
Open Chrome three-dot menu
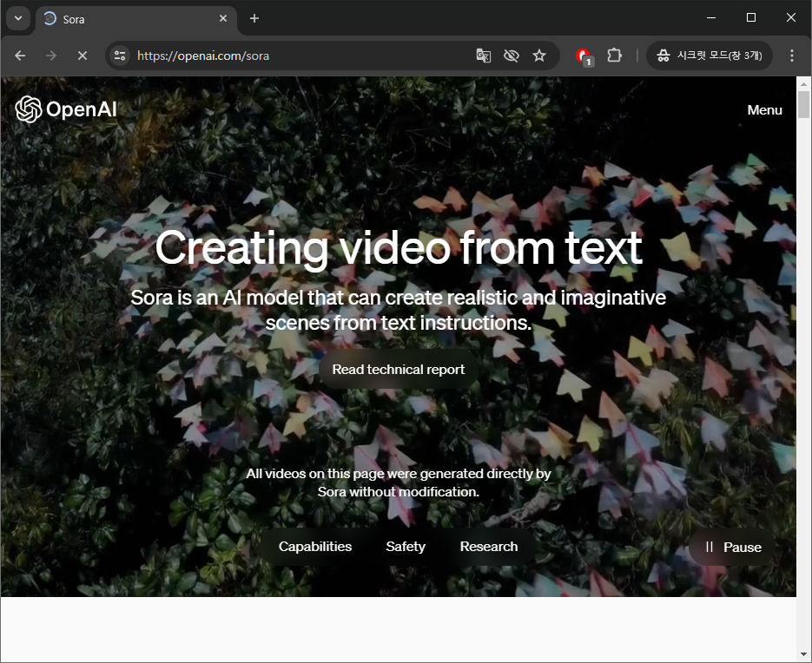792,56
